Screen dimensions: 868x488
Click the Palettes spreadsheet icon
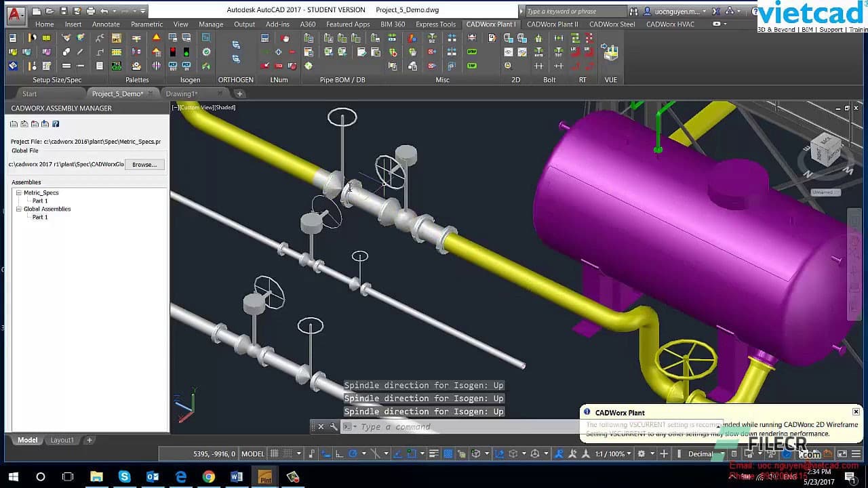pyautogui.click(x=117, y=51)
